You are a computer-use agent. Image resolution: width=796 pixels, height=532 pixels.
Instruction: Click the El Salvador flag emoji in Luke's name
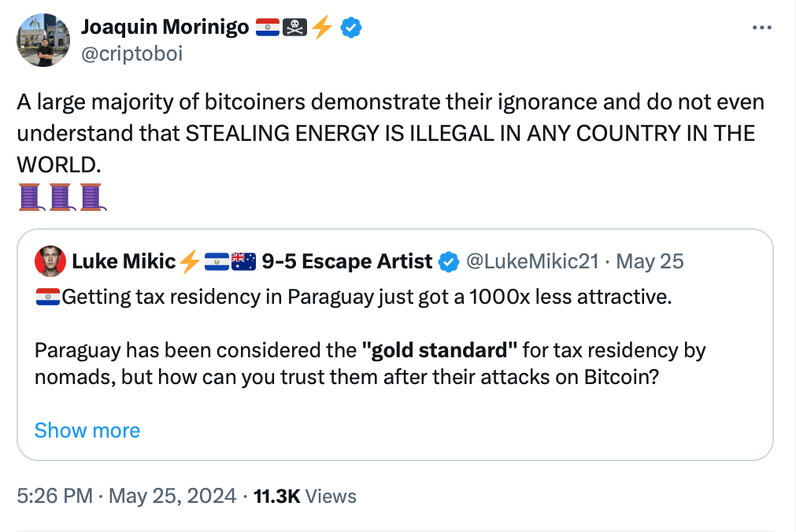click(217, 262)
